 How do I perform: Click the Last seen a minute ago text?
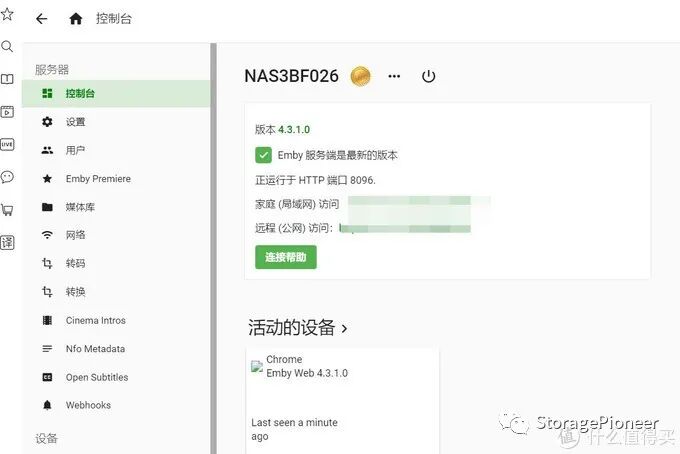point(294,429)
